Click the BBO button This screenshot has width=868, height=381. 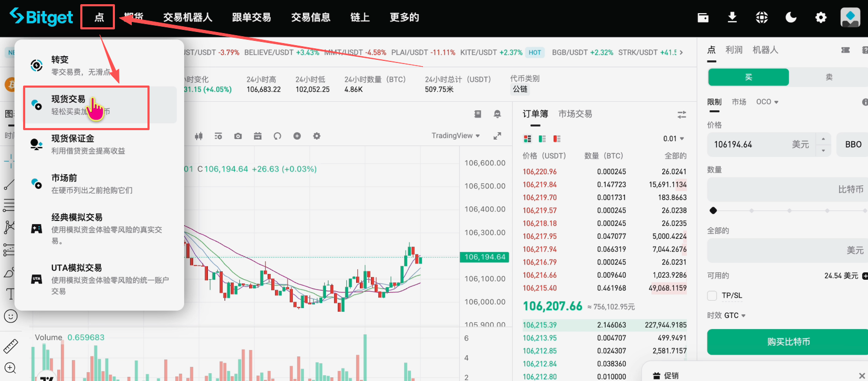tap(853, 144)
